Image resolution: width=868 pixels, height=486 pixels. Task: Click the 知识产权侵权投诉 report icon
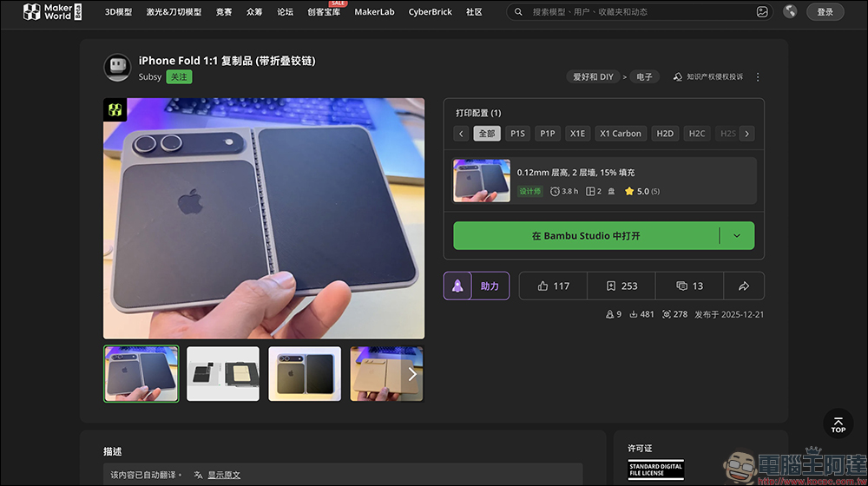pos(678,77)
